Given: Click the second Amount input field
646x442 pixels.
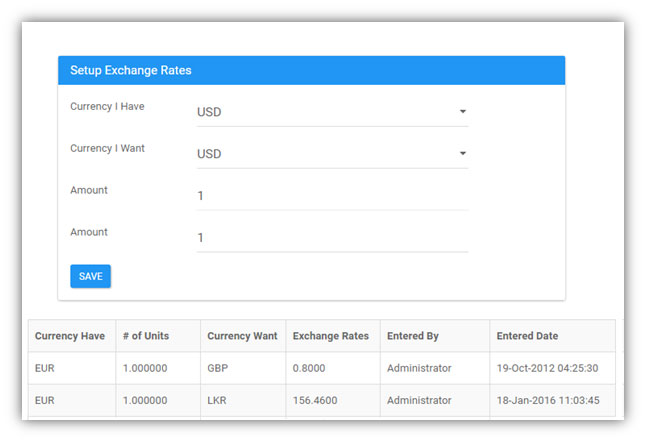Looking at the screenshot, I should 332,238.
